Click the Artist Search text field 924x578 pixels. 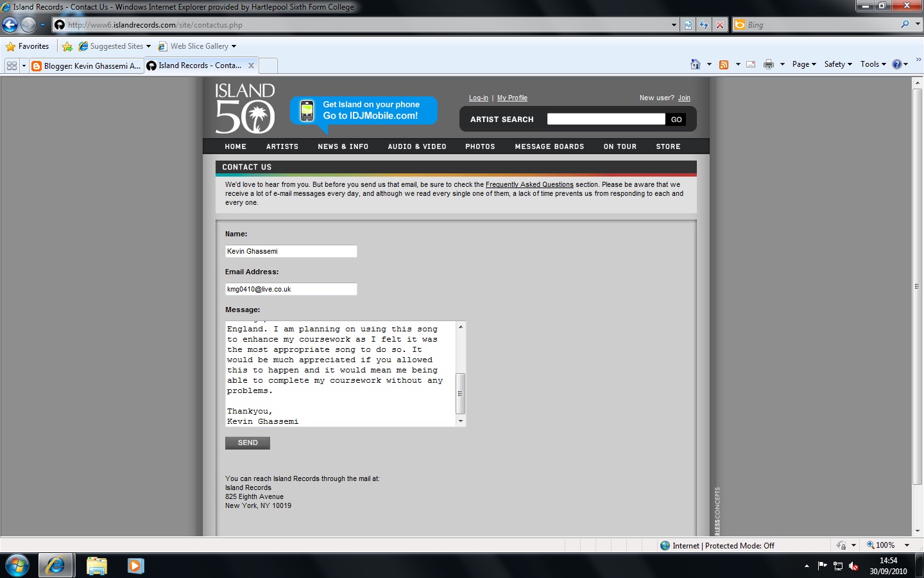606,119
